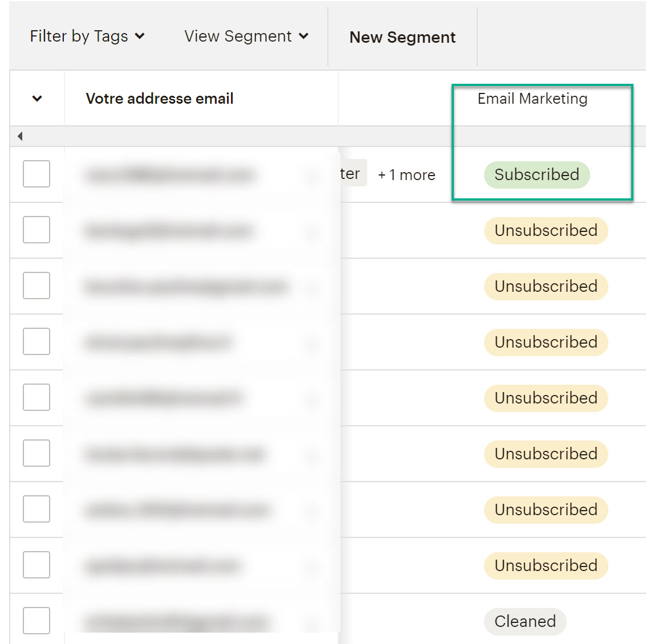Click the first yellow Unsubscribed badge

click(546, 230)
